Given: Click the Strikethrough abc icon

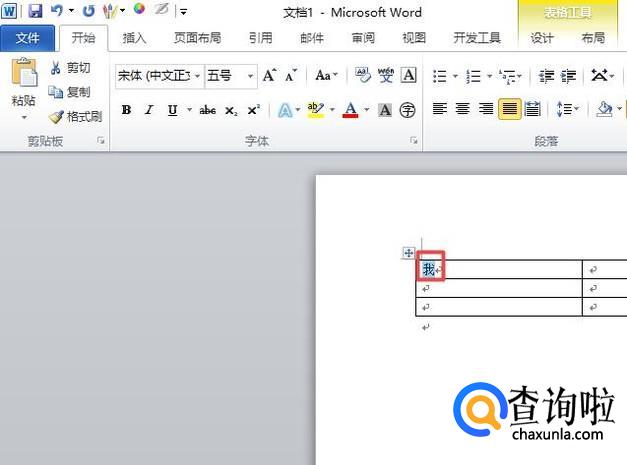Looking at the screenshot, I should (208, 110).
